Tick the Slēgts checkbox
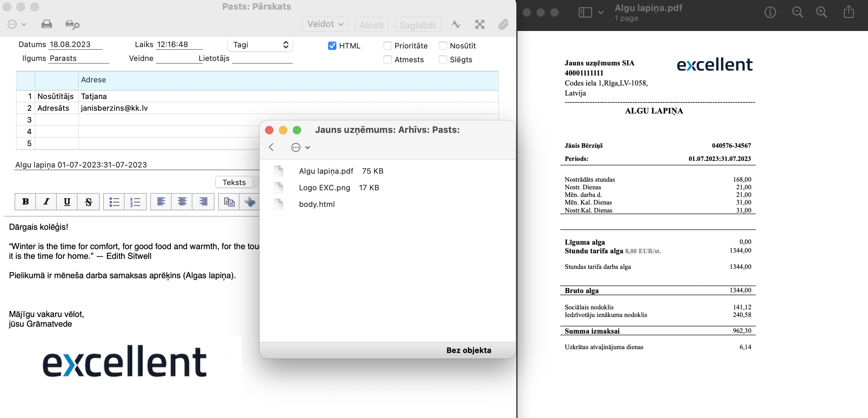 coord(443,60)
